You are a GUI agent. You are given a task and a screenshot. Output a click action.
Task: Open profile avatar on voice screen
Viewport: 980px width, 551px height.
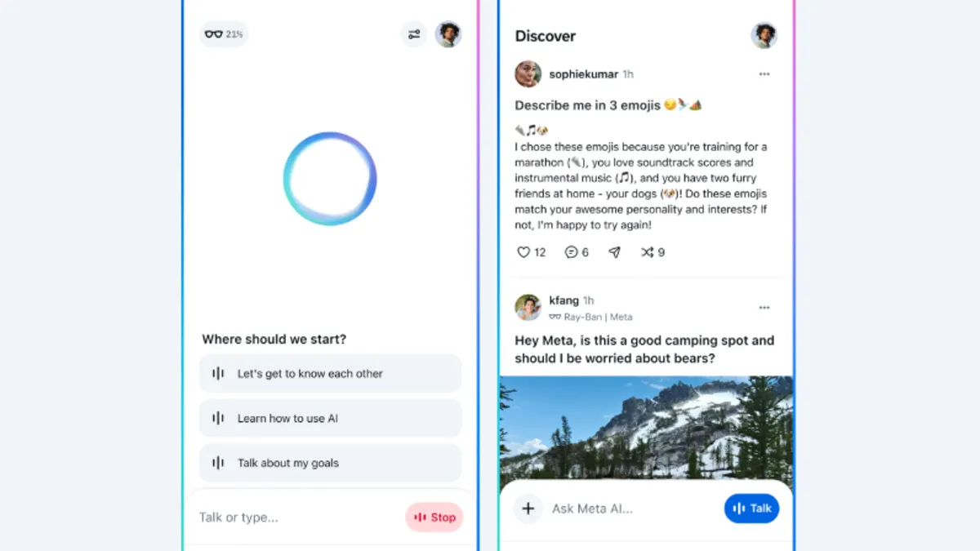tap(448, 34)
